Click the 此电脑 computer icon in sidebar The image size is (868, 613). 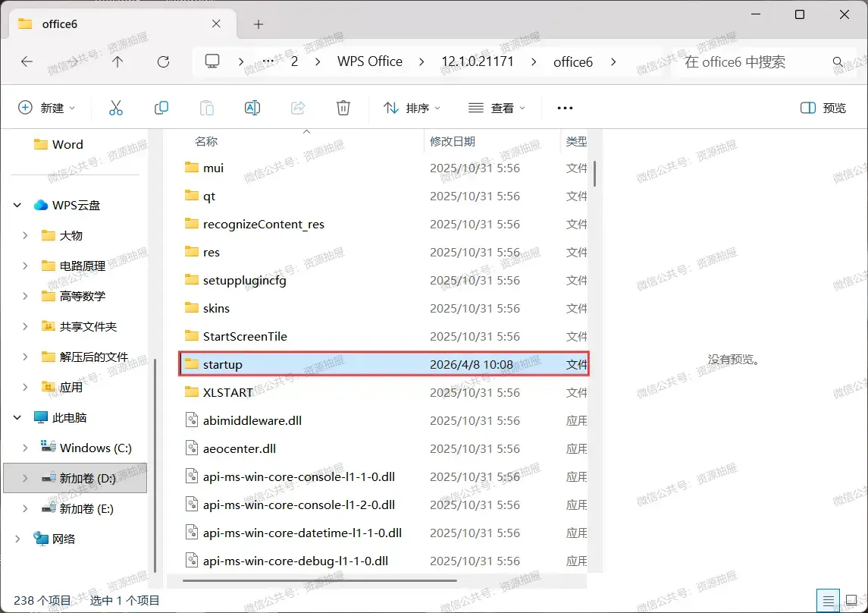pyautogui.click(x=40, y=417)
